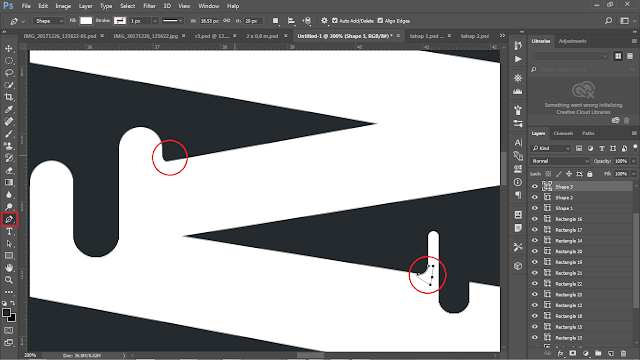Select the Blur tool
This screenshot has height=360, width=640.
[9, 195]
